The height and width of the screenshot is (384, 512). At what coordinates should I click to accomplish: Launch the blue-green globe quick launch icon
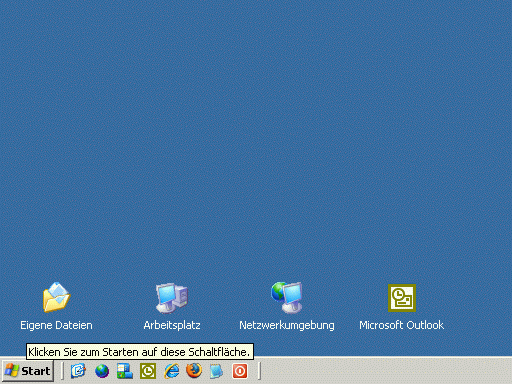[102, 371]
